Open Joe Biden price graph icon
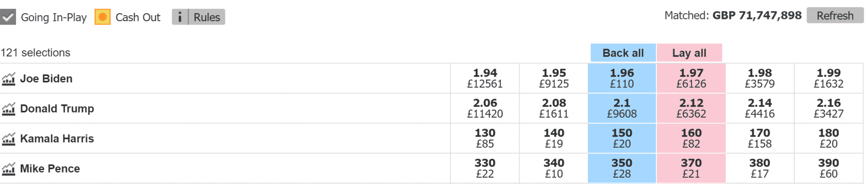The width and height of the screenshot is (868, 184). point(8,79)
